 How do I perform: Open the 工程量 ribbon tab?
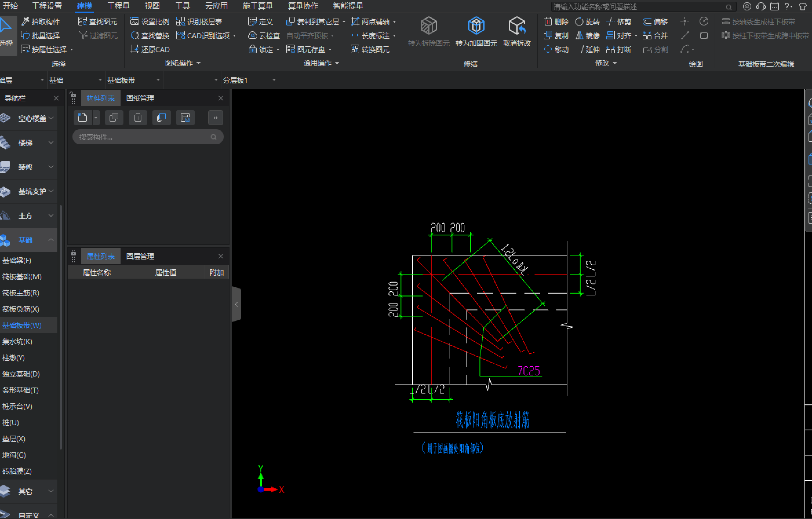click(118, 6)
